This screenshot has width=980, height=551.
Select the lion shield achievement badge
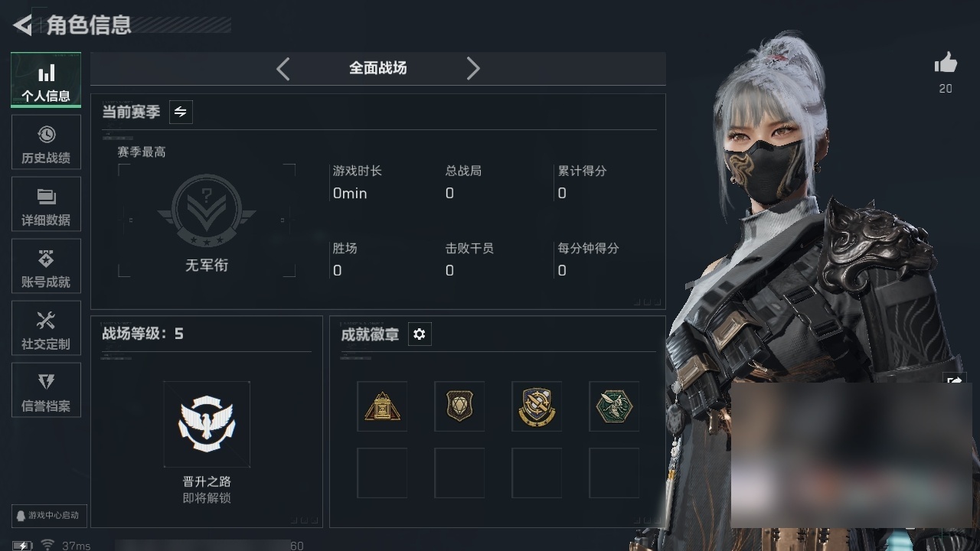tap(459, 406)
